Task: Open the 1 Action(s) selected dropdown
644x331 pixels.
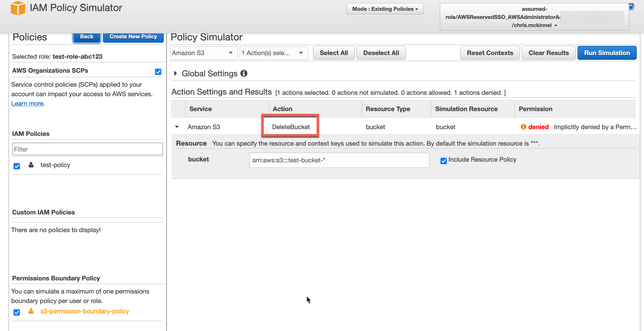Action: pyautogui.click(x=273, y=53)
